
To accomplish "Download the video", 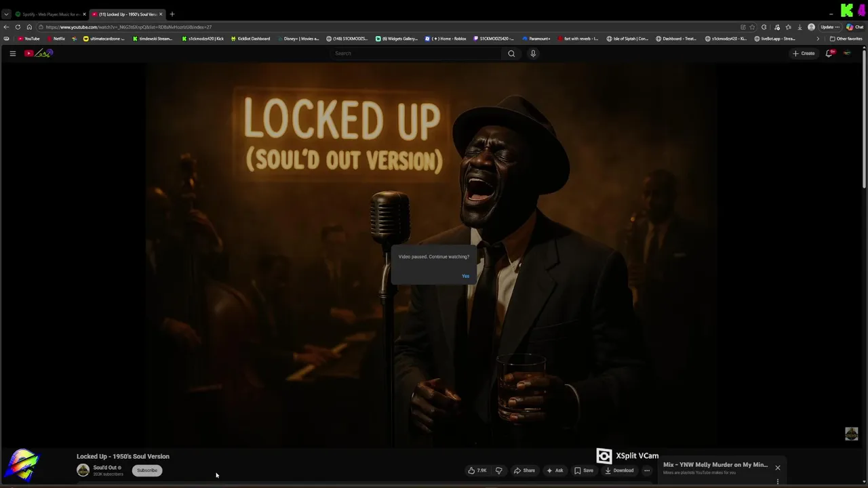I will (619, 470).
